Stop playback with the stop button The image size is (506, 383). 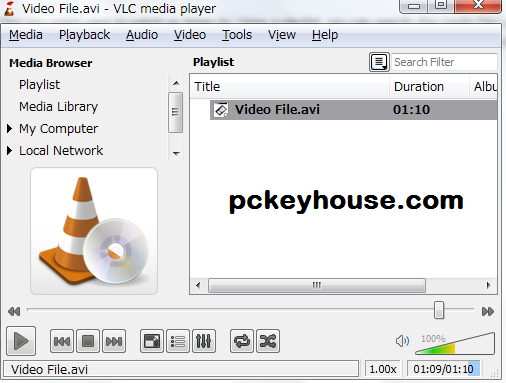(88, 341)
